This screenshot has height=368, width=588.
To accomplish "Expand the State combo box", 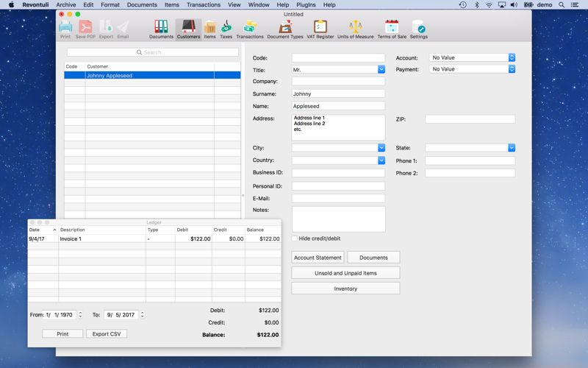I will 512,148.
